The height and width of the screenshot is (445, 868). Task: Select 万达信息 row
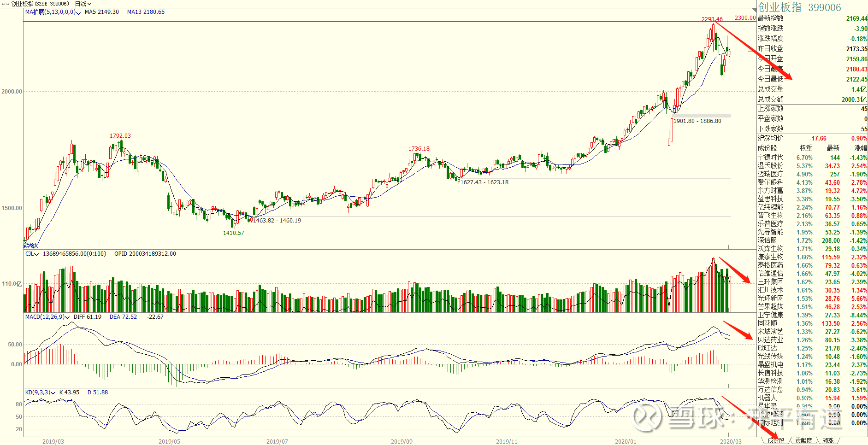812,390
